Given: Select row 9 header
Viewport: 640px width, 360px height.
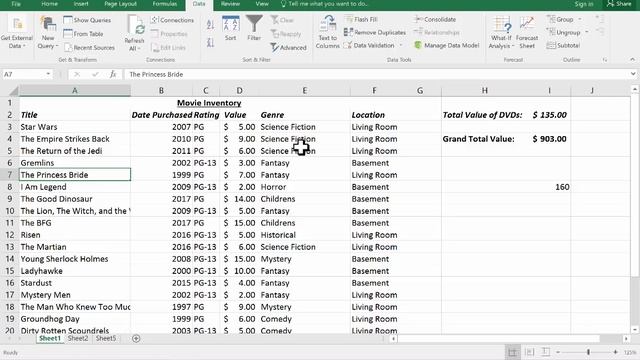Looking at the screenshot, I should [x=9, y=199].
